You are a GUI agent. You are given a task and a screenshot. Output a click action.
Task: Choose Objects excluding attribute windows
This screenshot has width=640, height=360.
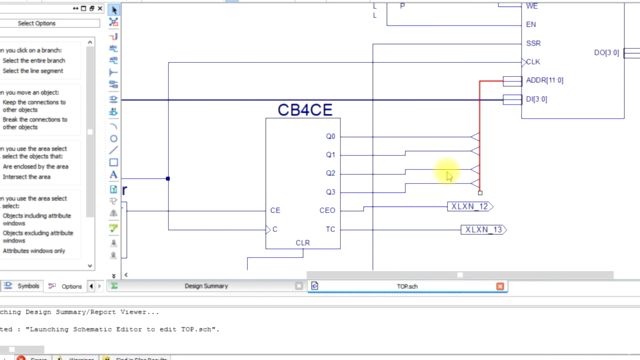click(x=38, y=237)
